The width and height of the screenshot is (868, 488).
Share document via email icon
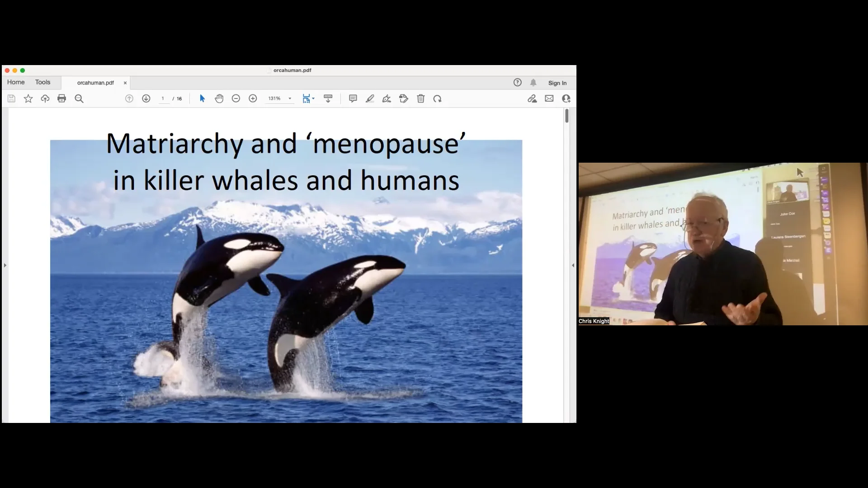click(548, 98)
